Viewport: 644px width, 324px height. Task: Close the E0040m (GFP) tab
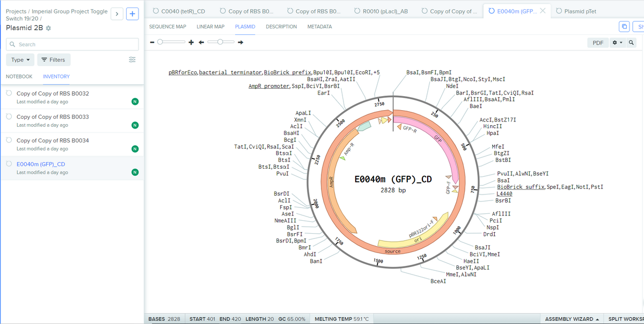coord(543,11)
